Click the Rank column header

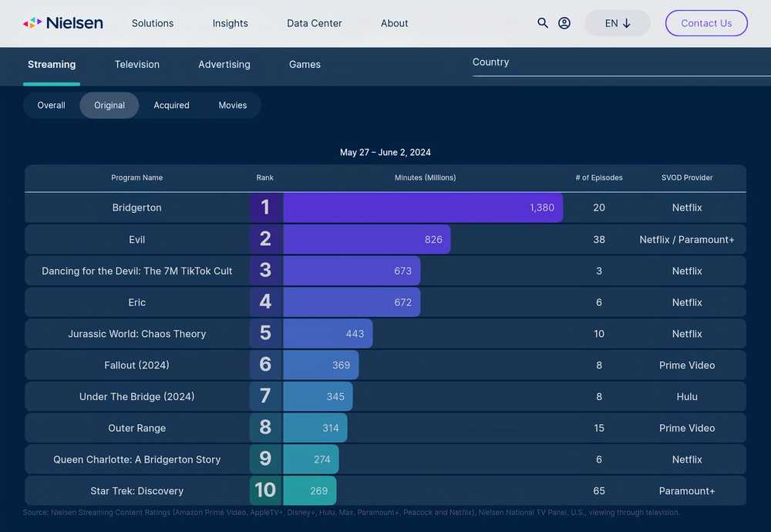265,177
